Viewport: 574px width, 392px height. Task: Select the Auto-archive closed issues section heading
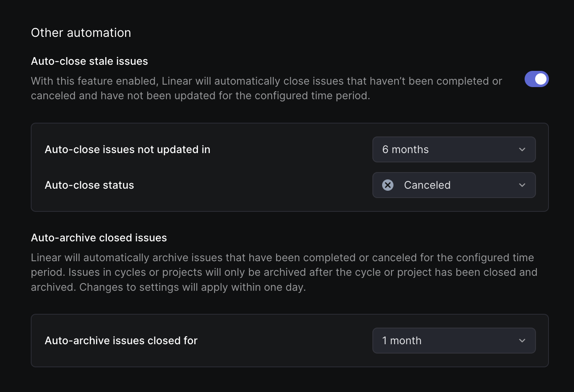(99, 238)
